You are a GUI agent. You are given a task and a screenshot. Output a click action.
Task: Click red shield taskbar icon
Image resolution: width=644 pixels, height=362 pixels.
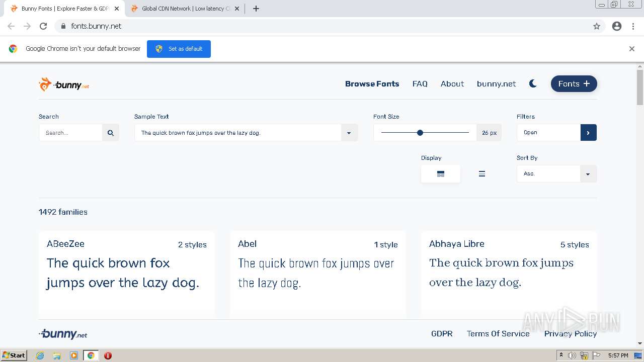pyautogui.click(x=108, y=355)
